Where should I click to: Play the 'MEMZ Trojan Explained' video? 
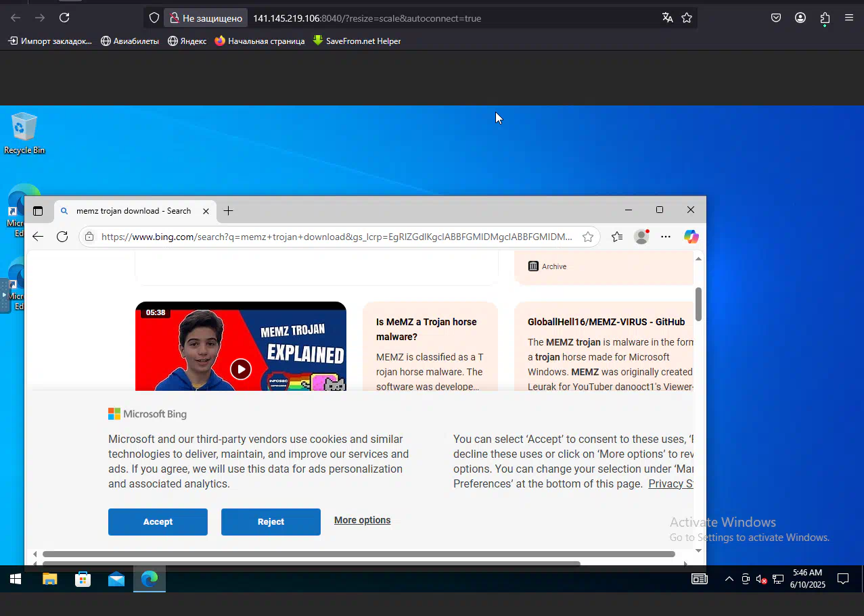[241, 369]
